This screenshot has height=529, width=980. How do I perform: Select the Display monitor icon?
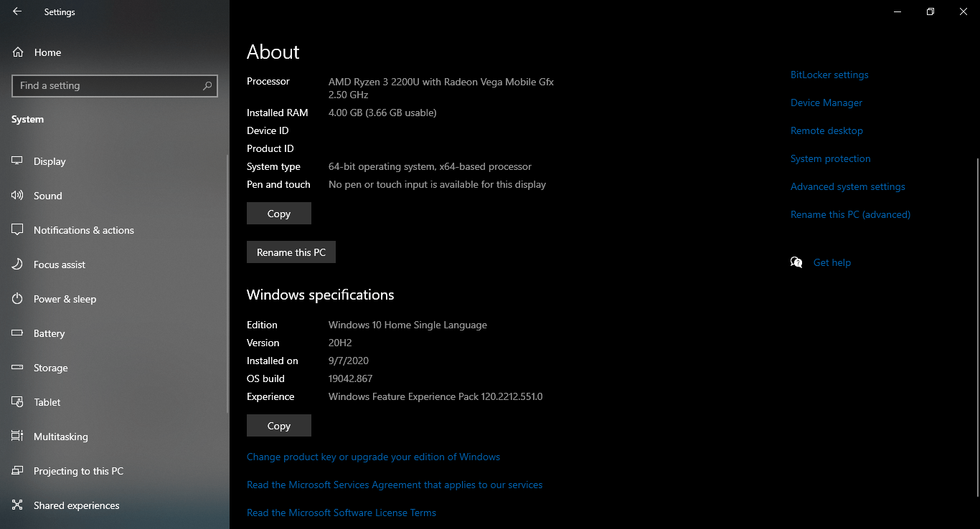[17, 161]
